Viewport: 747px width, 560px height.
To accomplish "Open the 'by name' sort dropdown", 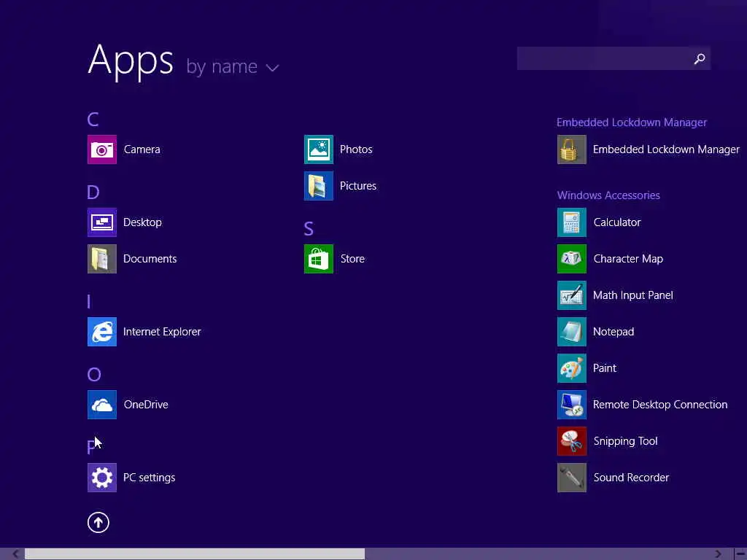I will (233, 66).
